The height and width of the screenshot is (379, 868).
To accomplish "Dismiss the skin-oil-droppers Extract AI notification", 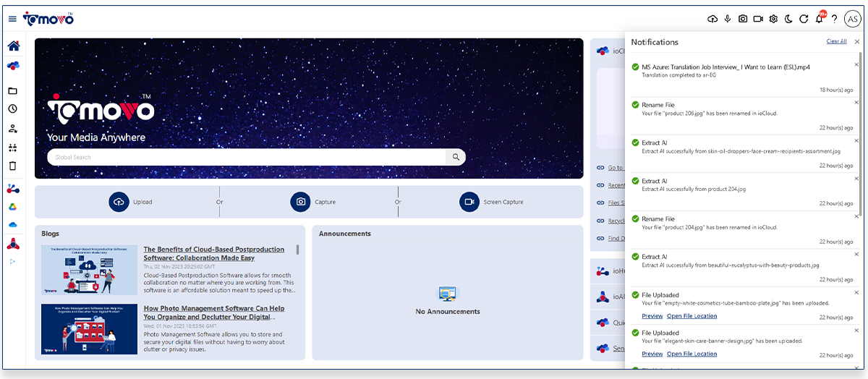I will click(x=857, y=140).
